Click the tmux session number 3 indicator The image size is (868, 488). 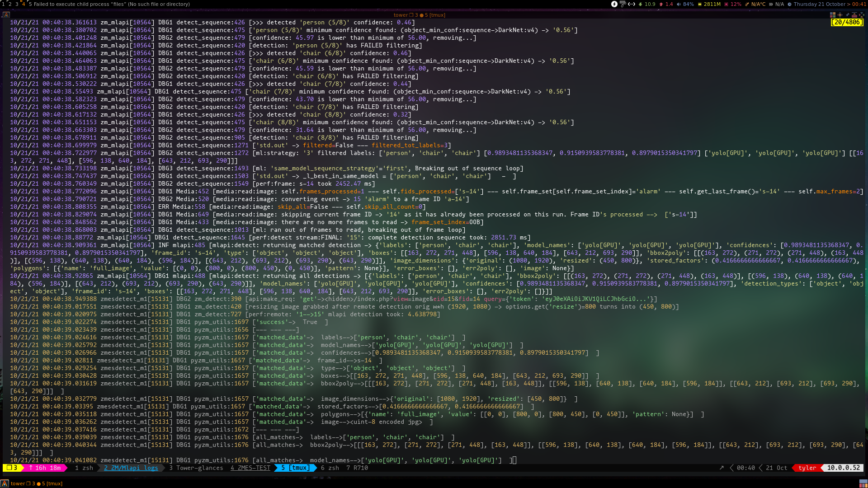tap(12, 468)
